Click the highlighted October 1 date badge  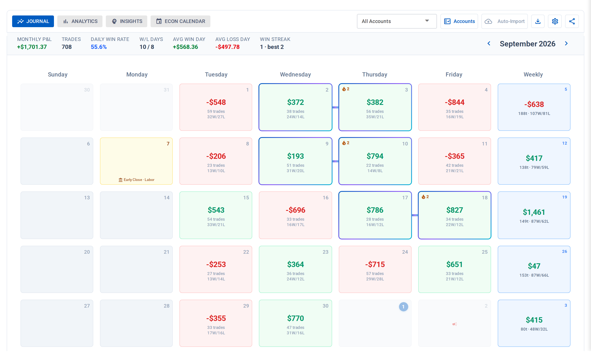pos(404,307)
